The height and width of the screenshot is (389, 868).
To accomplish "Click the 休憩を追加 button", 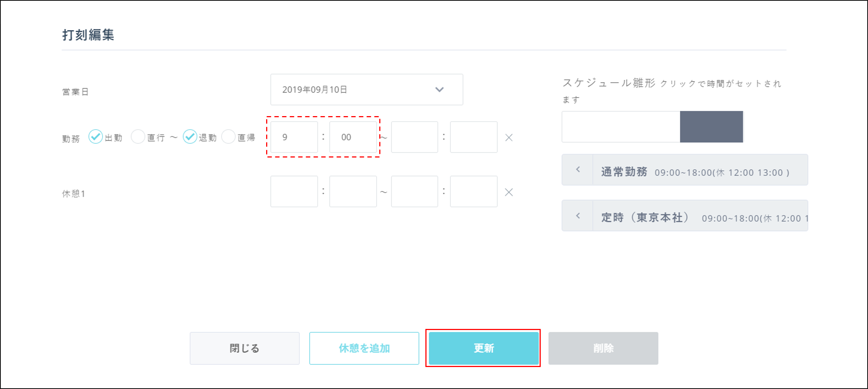I will [x=364, y=348].
